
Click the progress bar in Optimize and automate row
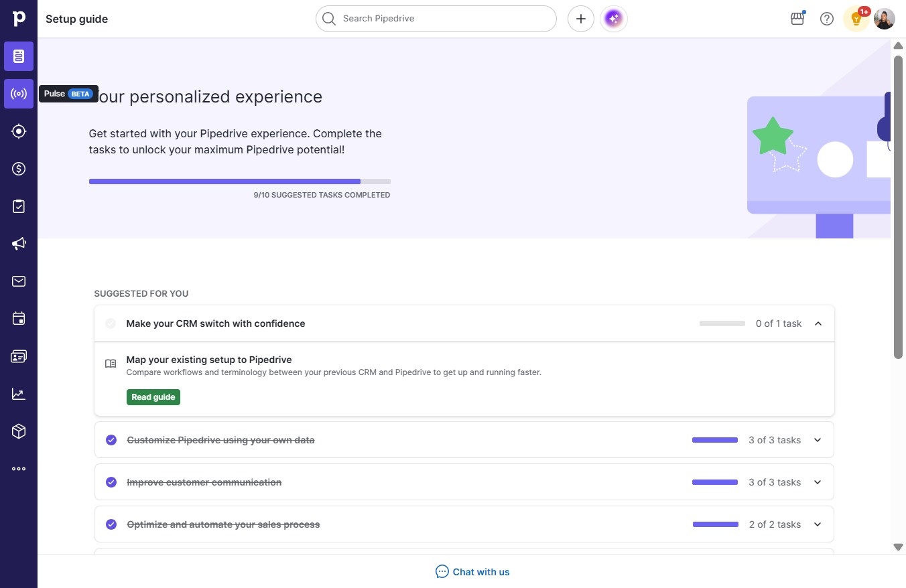pyautogui.click(x=716, y=524)
